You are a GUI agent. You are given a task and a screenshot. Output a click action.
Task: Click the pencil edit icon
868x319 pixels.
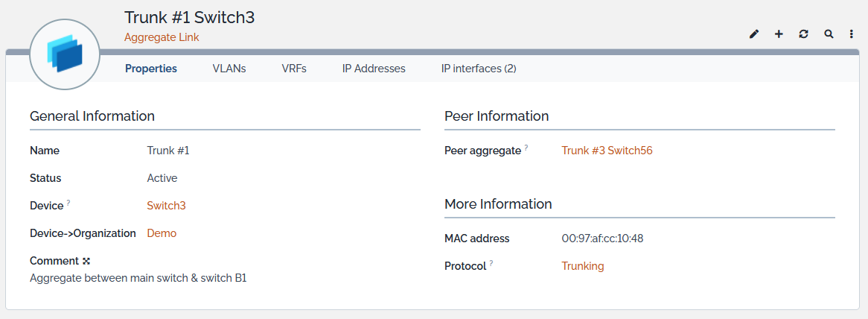(x=754, y=34)
